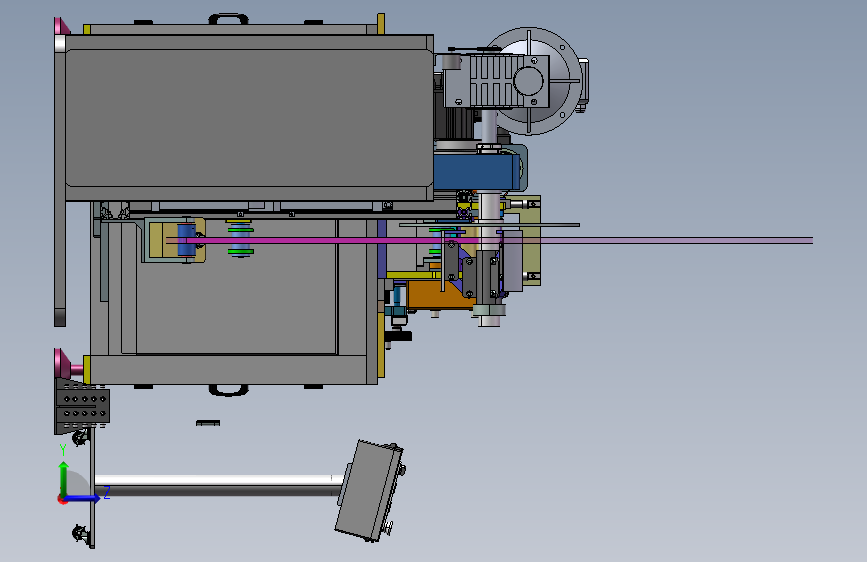
Task: Select the pink foot at the top-left corner
Action: point(61,26)
